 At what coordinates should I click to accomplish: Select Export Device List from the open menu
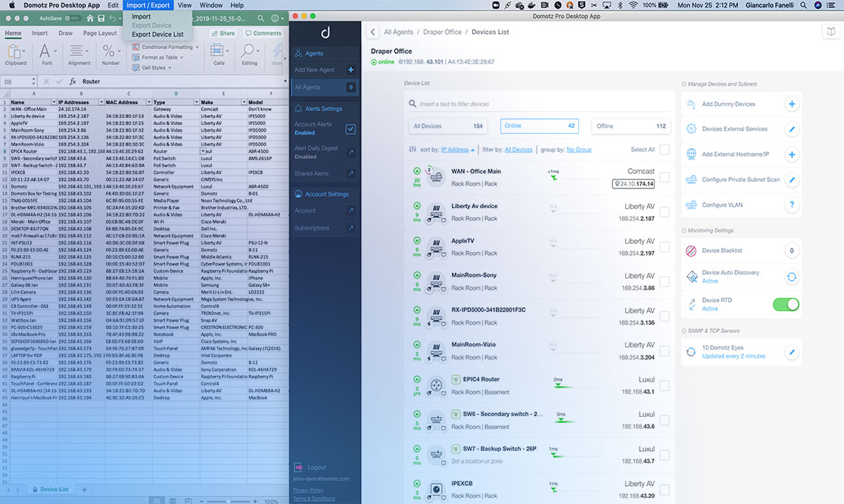point(157,35)
